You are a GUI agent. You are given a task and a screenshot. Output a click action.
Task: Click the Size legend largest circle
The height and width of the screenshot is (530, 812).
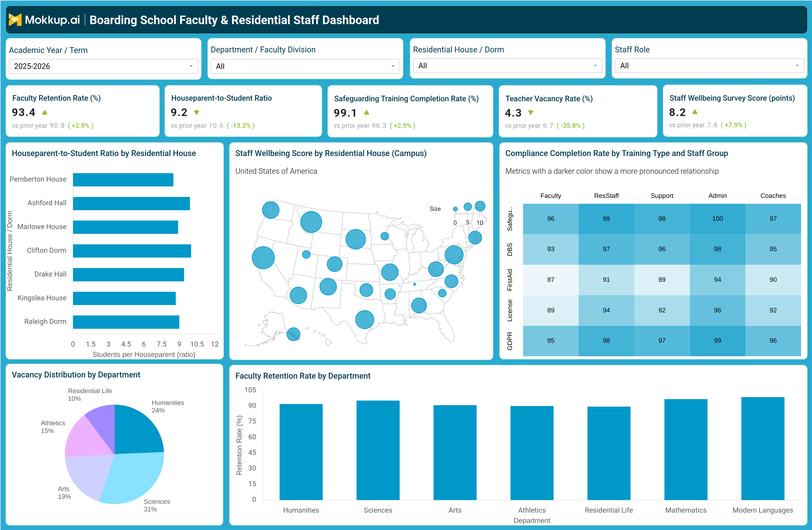point(480,206)
